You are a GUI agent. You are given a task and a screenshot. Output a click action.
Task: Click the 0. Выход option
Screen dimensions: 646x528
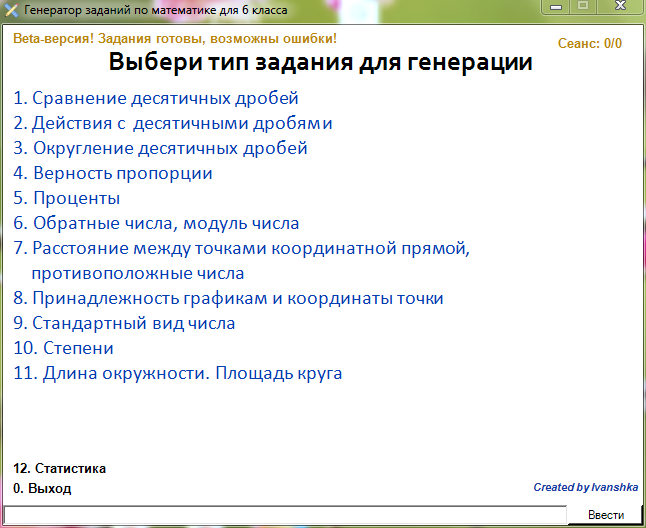[x=42, y=488]
